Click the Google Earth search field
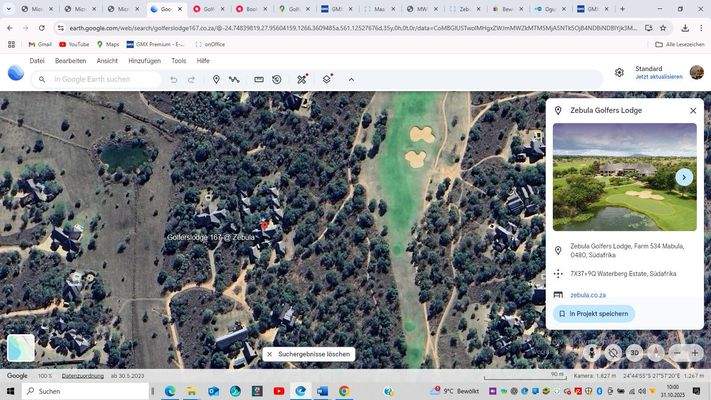This screenshot has height=400, width=711. pos(100,79)
